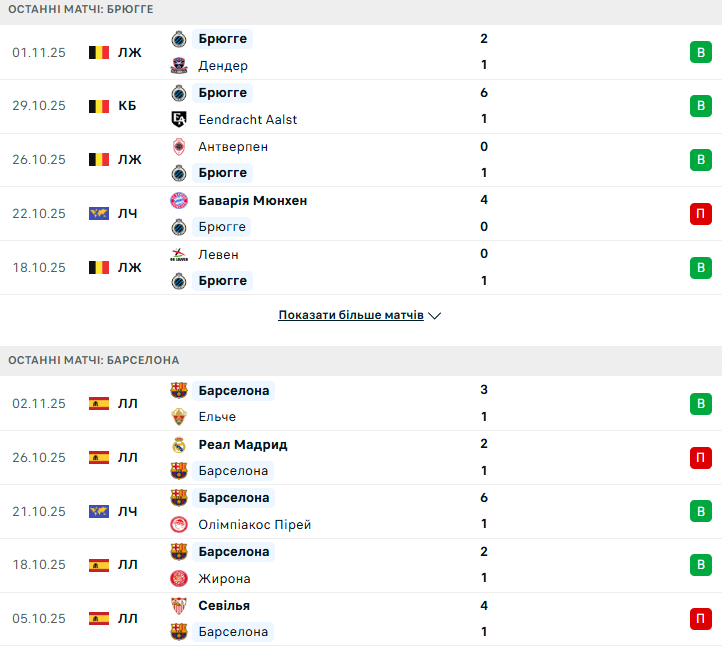
Task: Click the Sevilla club crest icon
Action: [179, 605]
